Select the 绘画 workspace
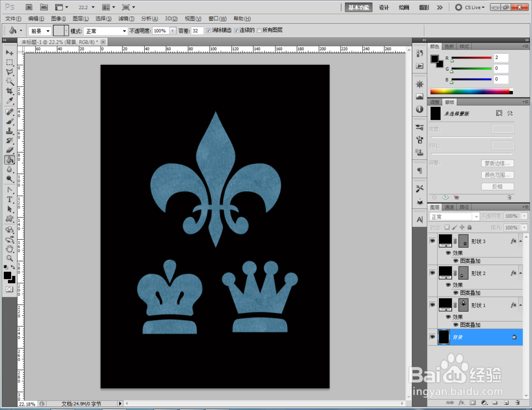 (404, 7)
